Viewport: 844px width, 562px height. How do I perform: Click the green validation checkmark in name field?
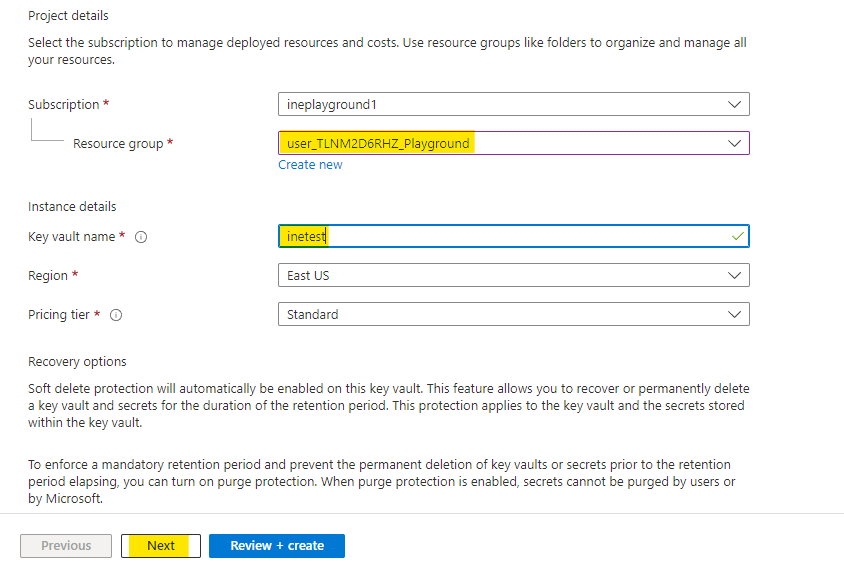[x=737, y=236]
